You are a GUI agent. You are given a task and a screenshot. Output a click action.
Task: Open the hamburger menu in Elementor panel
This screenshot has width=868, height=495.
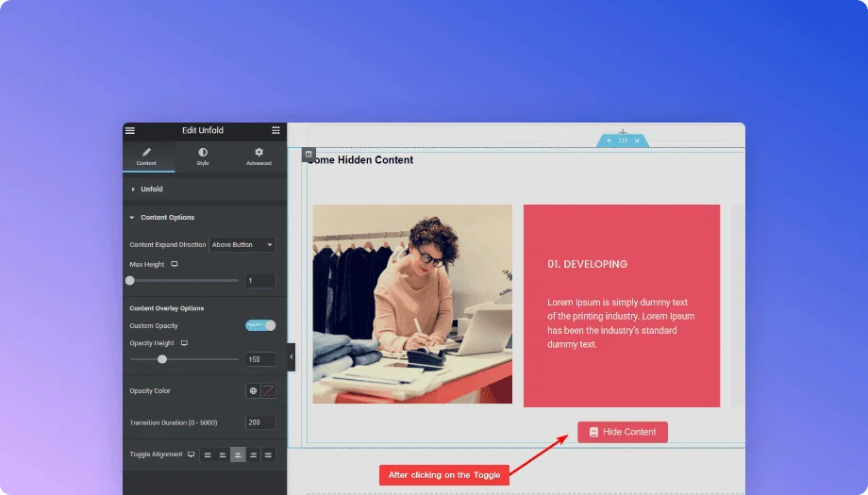coord(130,130)
